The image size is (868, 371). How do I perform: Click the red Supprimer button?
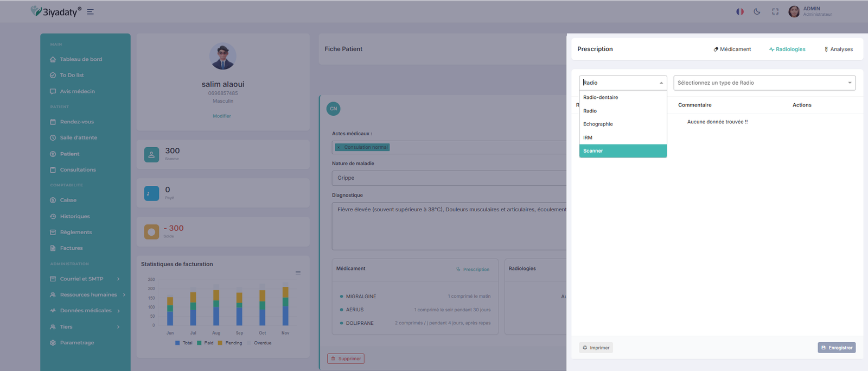[x=346, y=359]
